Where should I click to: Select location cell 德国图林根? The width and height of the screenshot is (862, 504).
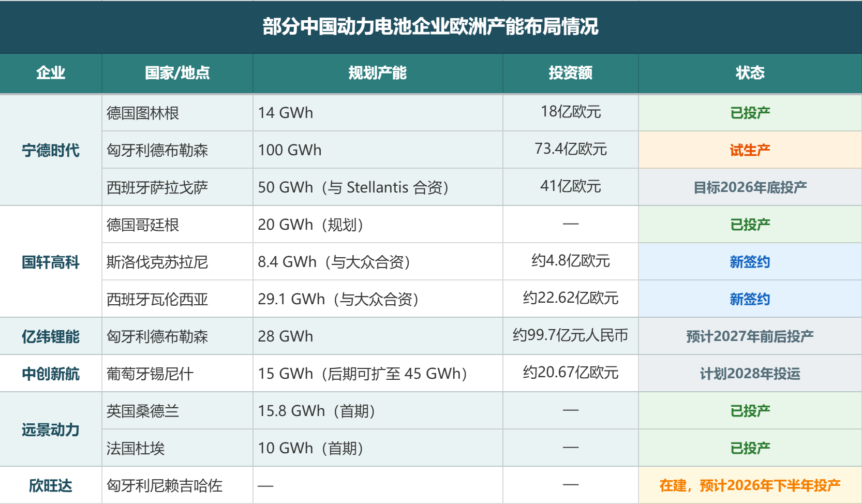click(177, 113)
